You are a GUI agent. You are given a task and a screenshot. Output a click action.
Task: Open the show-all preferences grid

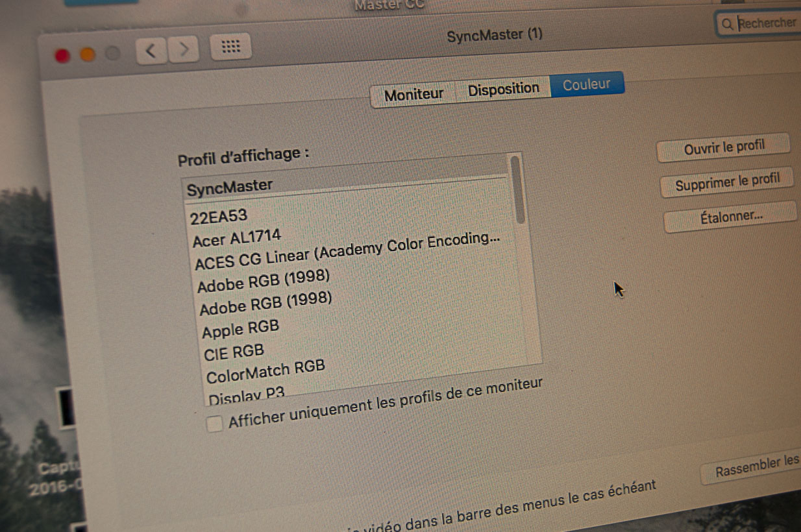[231, 47]
